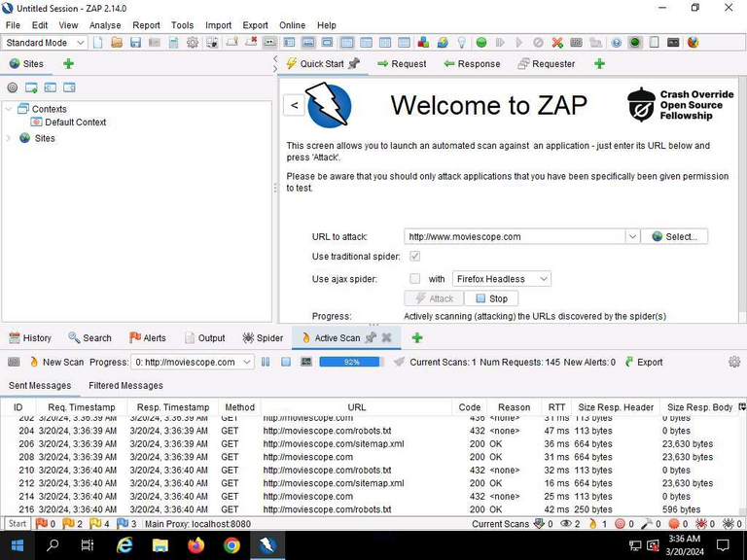Click the Firefox browser launch toolbar icon

pos(694,43)
